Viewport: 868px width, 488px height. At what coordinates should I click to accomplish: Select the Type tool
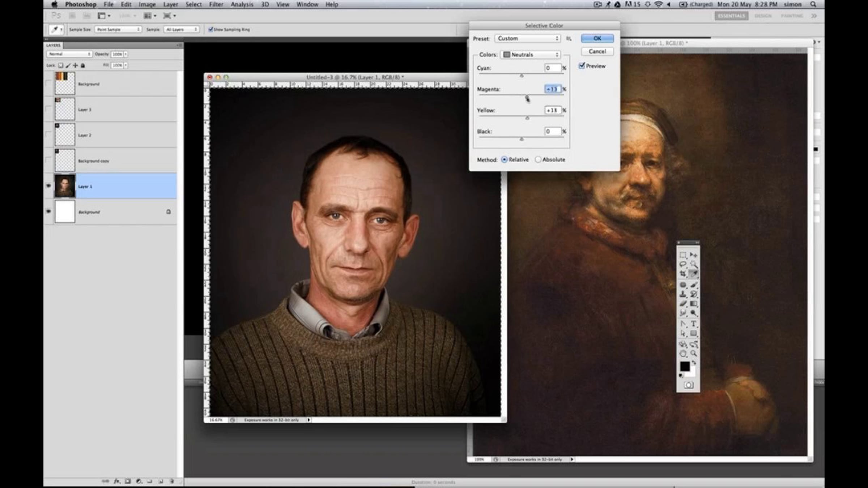[x=693, y=324]
